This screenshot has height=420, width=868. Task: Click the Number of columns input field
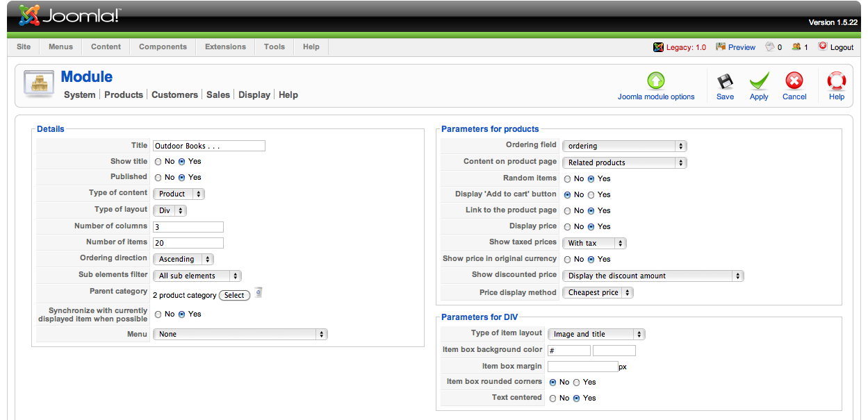pos(188,227)
